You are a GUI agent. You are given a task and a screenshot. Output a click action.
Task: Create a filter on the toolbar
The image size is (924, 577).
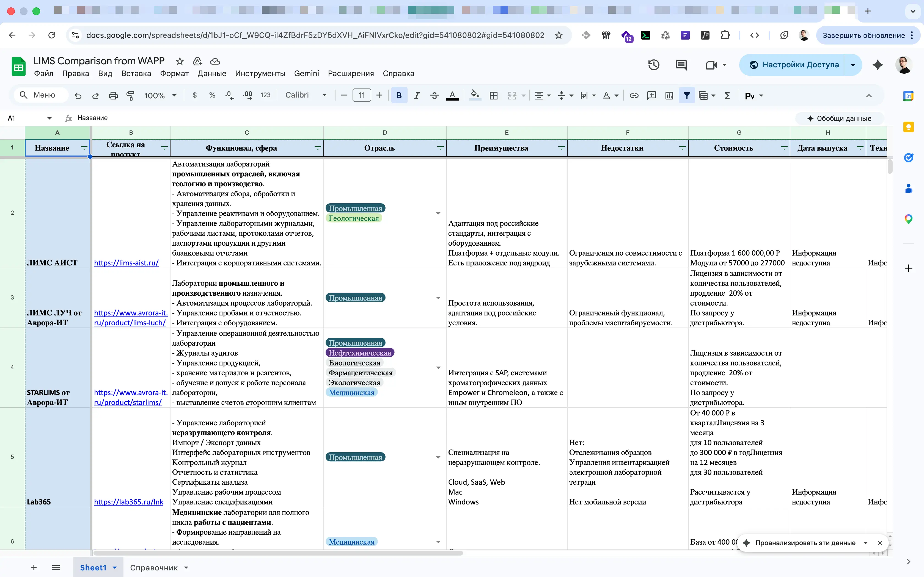pyautogui.click(x=687, y=95)
